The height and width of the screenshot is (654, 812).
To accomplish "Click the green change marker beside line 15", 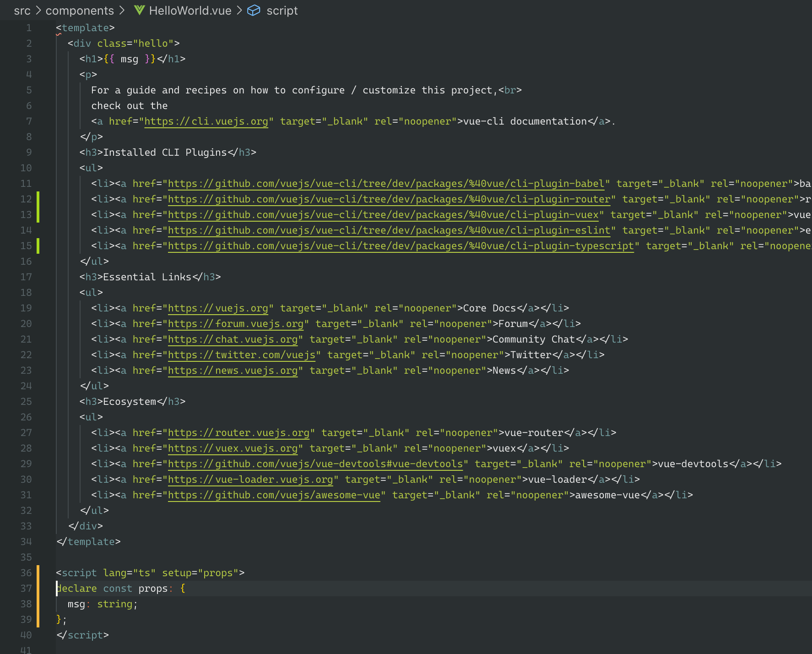I will click(x=38, y=245).
